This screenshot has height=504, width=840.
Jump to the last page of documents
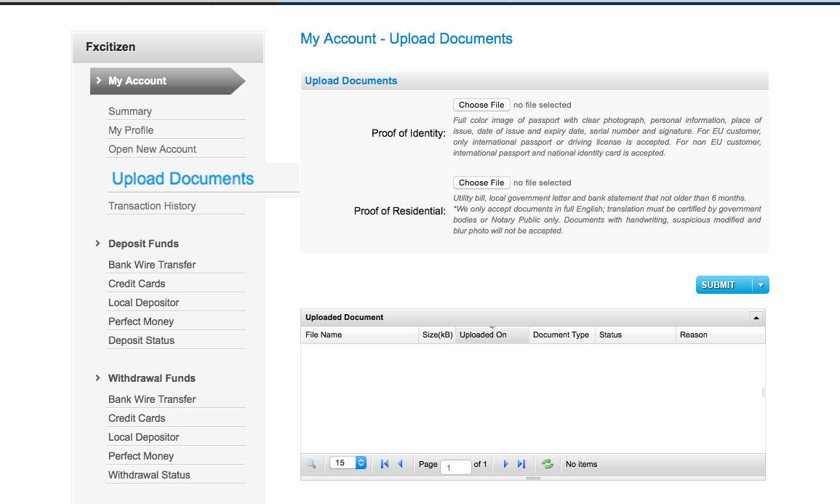pyautogui.click(x=521, y=464)
